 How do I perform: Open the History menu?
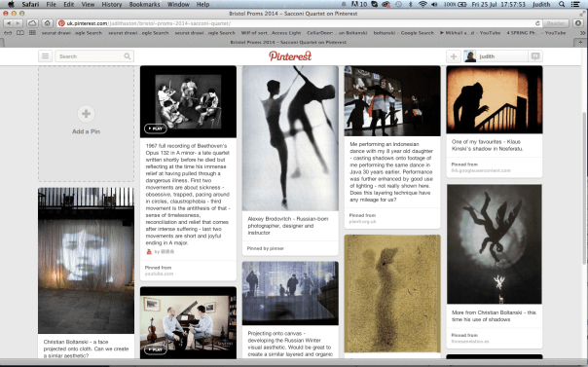pos(111,4)
